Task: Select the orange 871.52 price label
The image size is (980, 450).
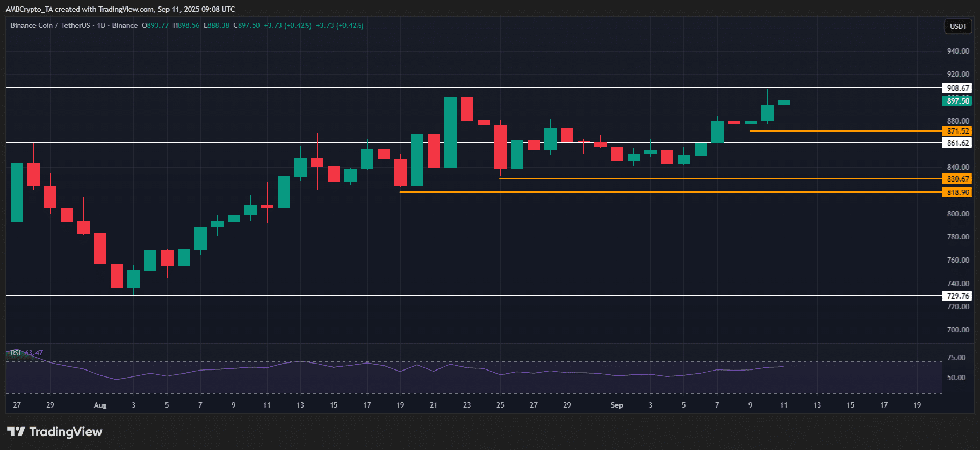Action: coord(957,131)
